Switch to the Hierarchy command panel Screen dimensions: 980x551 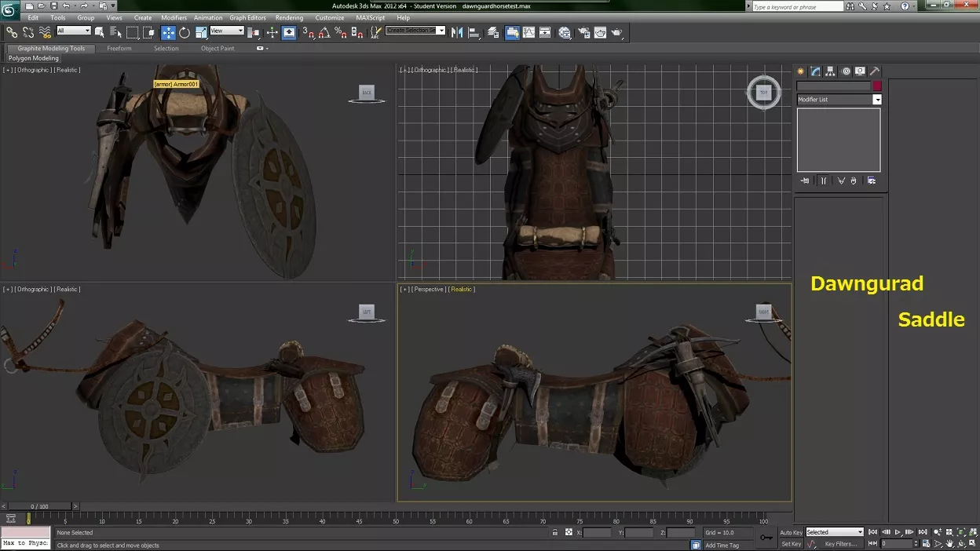pos(831,71)
